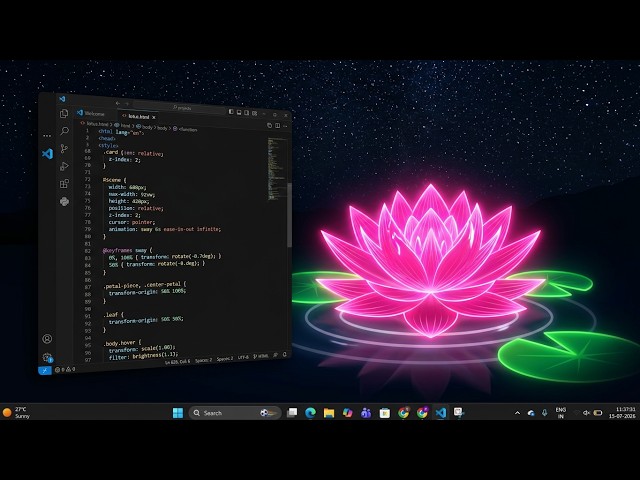The height and width of the screenshot is (480, 640).
Task: Go back with the title bar arrow
Action: 118,103
